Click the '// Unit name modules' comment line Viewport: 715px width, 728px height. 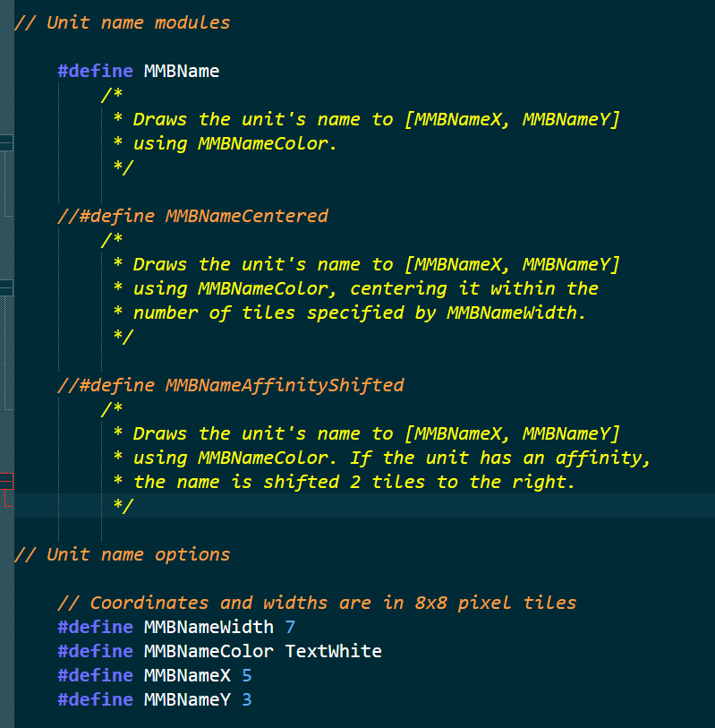coord(123,22)
